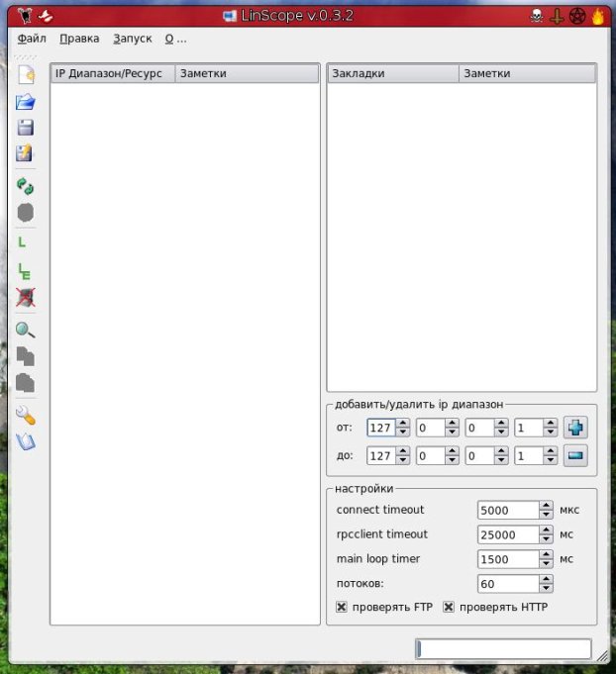Viewport: 616px width, 674px height.
Task: Click the main loop timer value field
Action: pyautogui.click(x=508, y=559)
